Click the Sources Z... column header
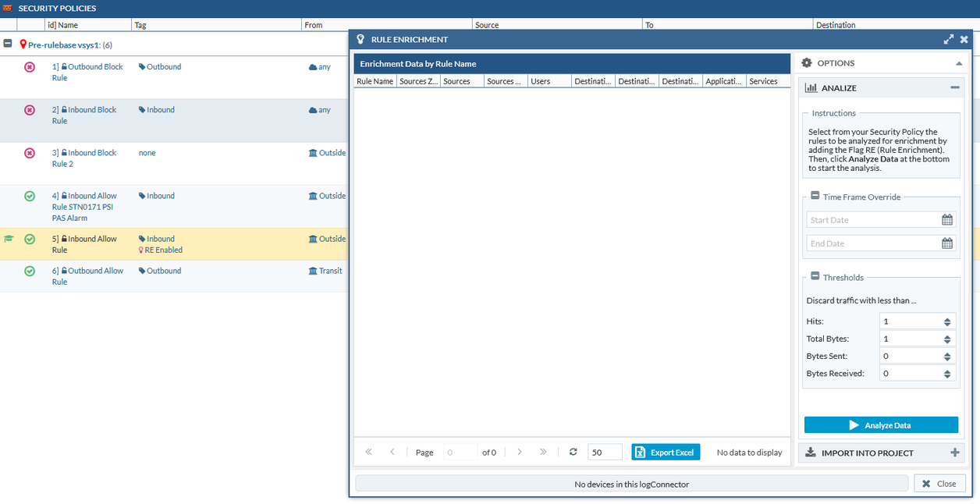The image size is (980, 504). tap(418, 81)
